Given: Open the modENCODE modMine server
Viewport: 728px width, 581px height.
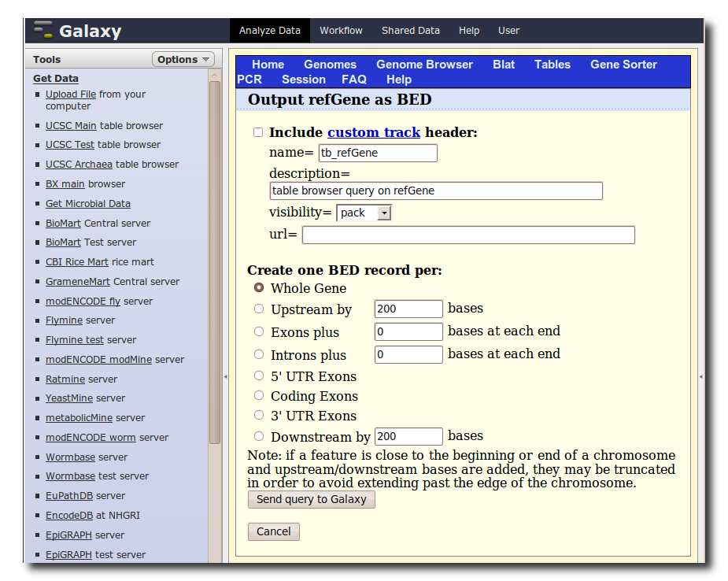Looking at the screenshot, I should tap(98, 360).
